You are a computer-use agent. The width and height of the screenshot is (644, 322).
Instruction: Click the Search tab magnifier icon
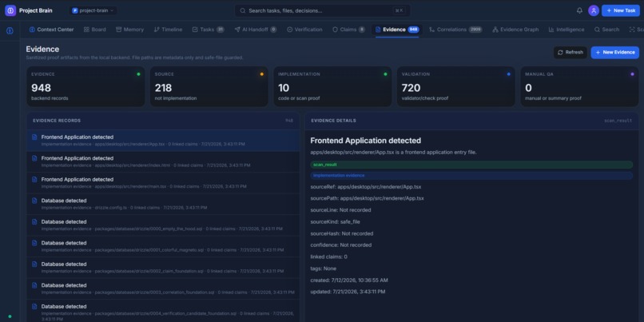[597, 30]
